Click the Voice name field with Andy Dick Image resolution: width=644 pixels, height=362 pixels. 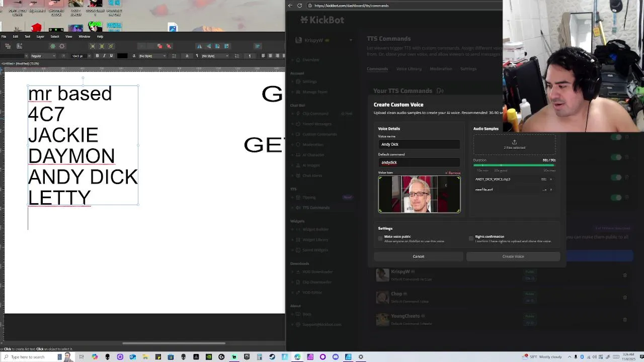click(x=419, y=144)
